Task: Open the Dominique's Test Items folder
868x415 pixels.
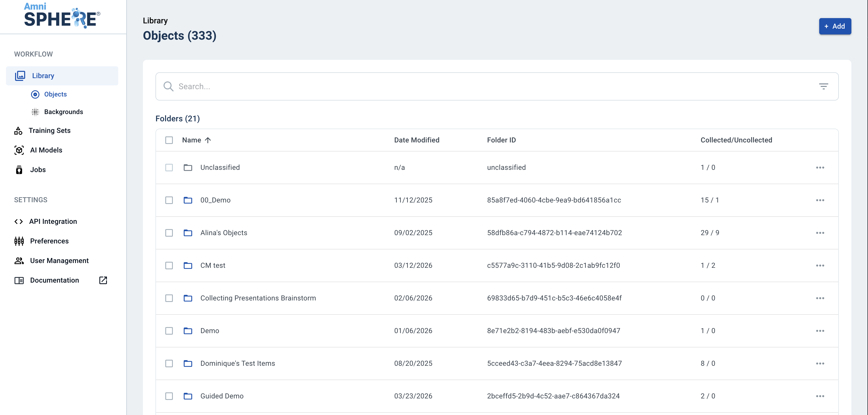Action: (237, 364)
